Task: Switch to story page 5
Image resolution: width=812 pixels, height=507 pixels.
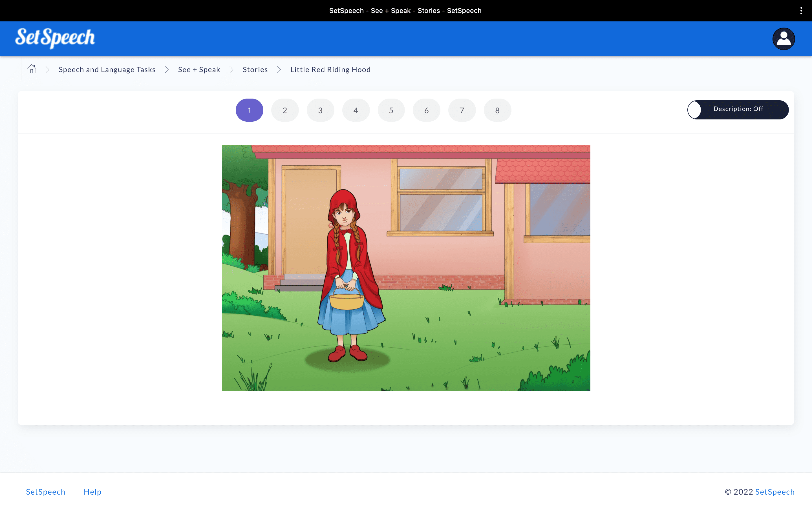Action: pos(391,110)
